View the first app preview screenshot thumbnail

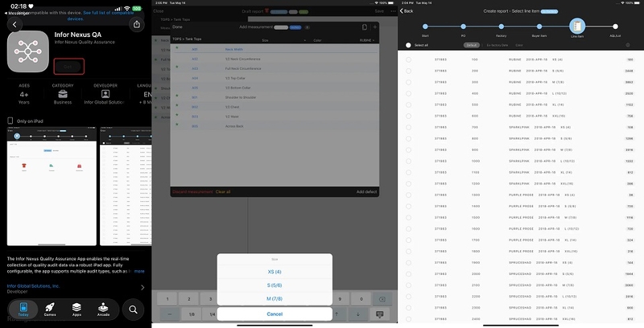click(52, 187)
